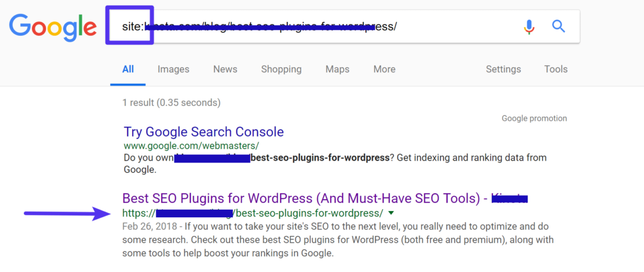Viewport: 644px width, 272px height.
Task: Click the Google promotion label
Action: [534, 118]
